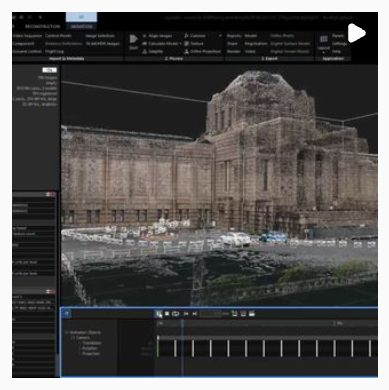Click the large Start process icon
The height and width of the screenshot is (390, 389).
(x=133, y=39)
